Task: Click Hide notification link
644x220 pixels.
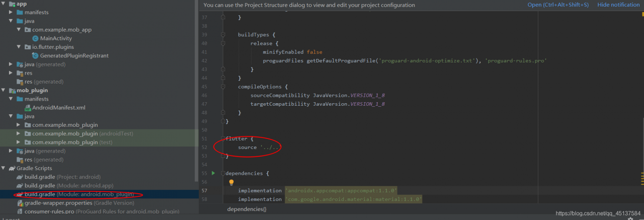Action: coord(618,5)
